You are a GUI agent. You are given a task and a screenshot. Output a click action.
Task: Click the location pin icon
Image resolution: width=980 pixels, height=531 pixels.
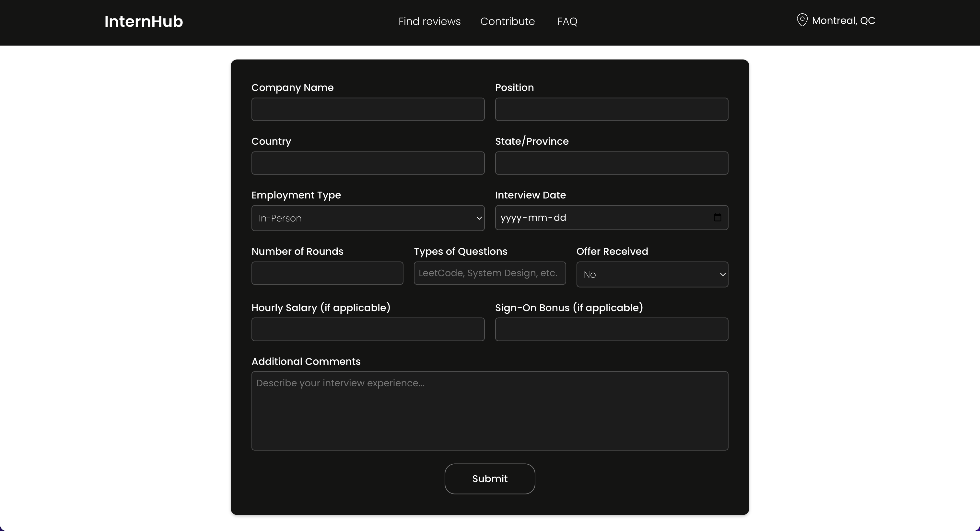pos(802,20)
